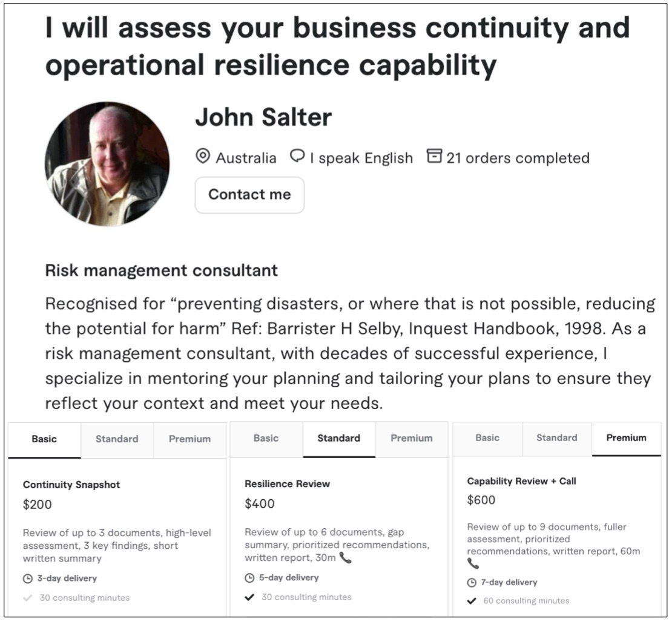Select the Standard tab in Continuity Snapshot panel
This screenshot has height=622, width=672.
[117, 439]
